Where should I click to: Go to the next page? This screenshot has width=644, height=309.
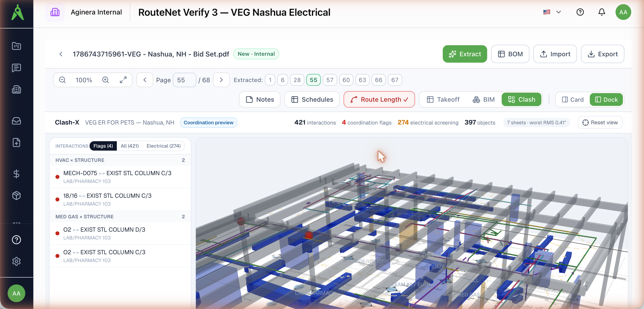(x=221, y=80)
